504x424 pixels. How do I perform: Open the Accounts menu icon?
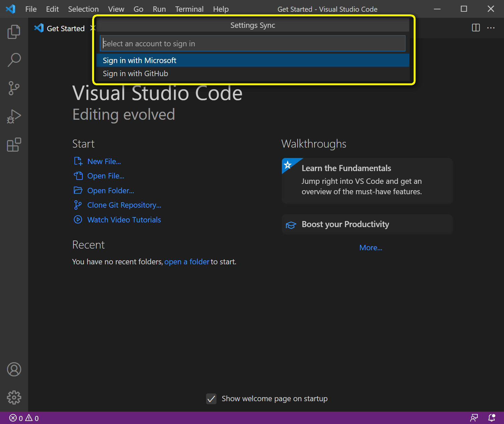tap(14, 369)
